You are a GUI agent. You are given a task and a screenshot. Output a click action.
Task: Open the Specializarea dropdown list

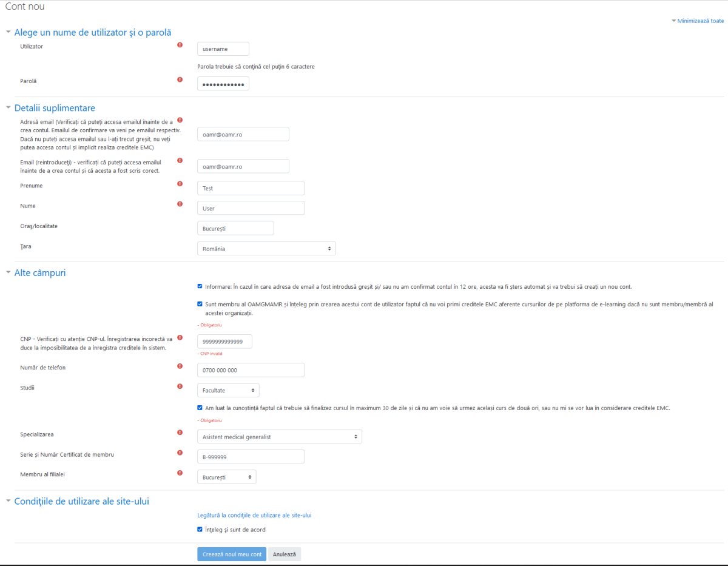click(279, 437)
